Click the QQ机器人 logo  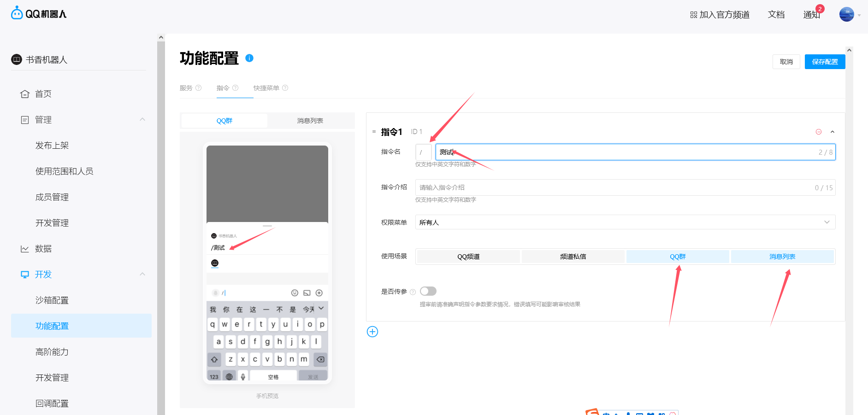point(39,13)
